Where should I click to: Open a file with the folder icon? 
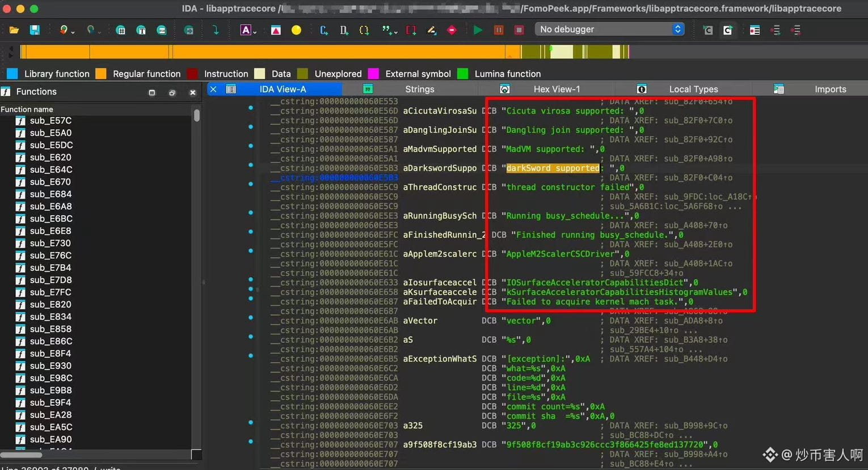coord(14,30)
